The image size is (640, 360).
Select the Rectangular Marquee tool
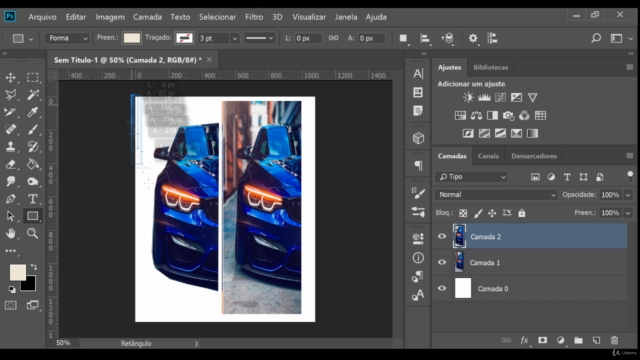click(x=33, y=77)
